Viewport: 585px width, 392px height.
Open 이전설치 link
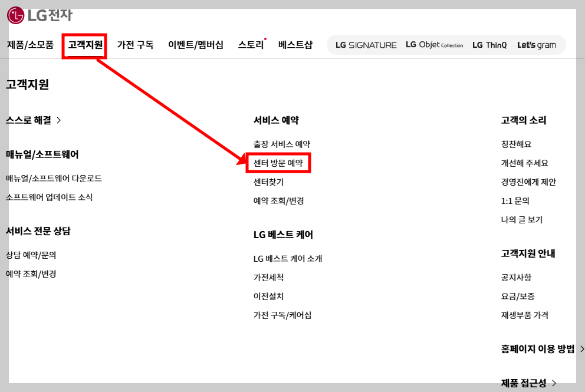[269, 297]
